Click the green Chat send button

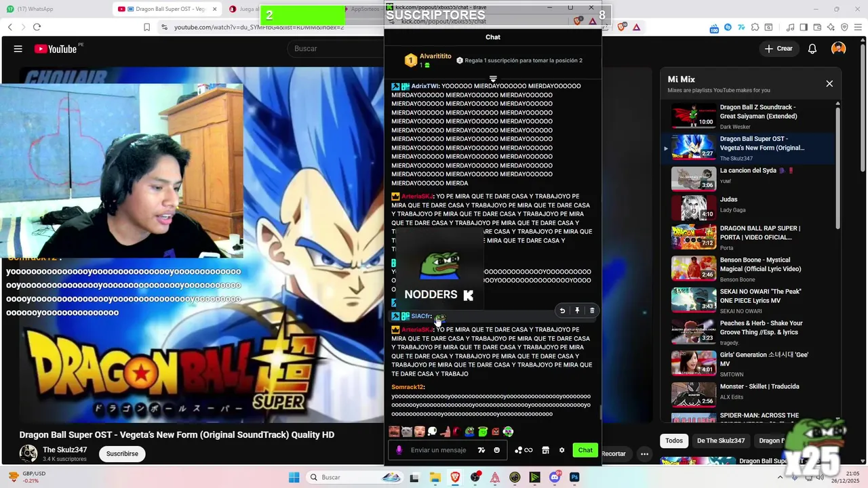tap(585, 450)
